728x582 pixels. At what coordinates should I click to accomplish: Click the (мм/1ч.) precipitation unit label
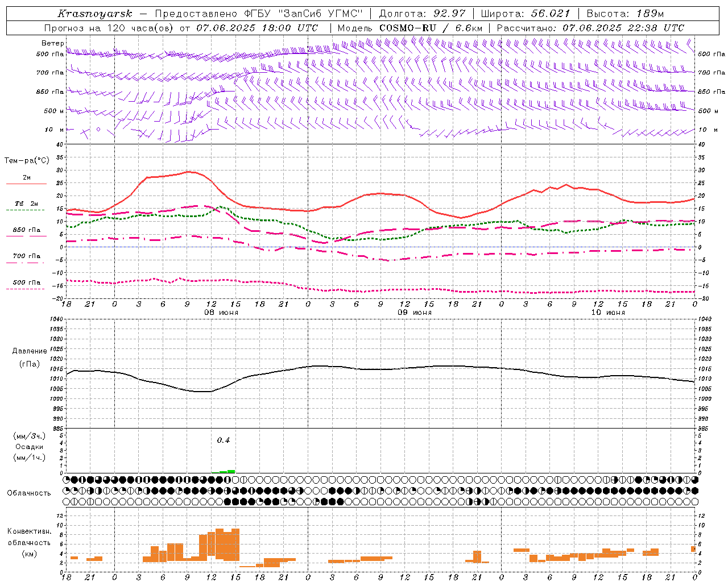[30, 458]
